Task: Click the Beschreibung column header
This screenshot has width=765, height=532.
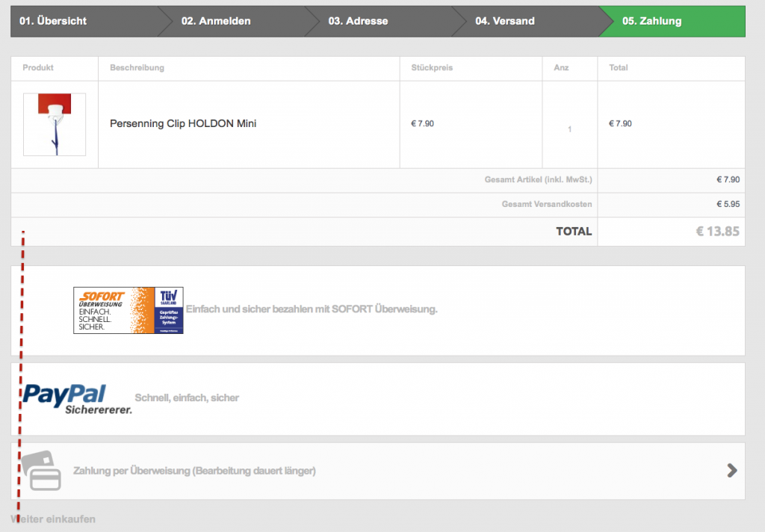Action: (x=137, y=68)
